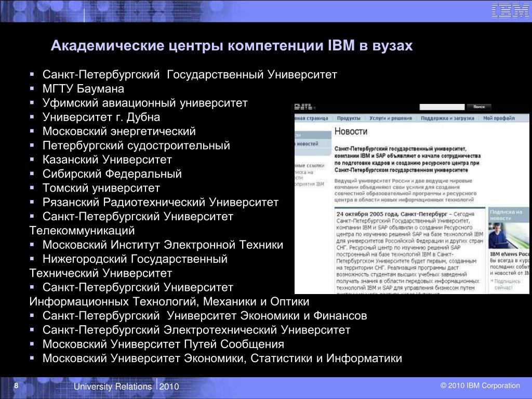Viewport: 532px width, 399px height.
Task: Click the photo thumbnail in subscription panel
Action: 508,236
